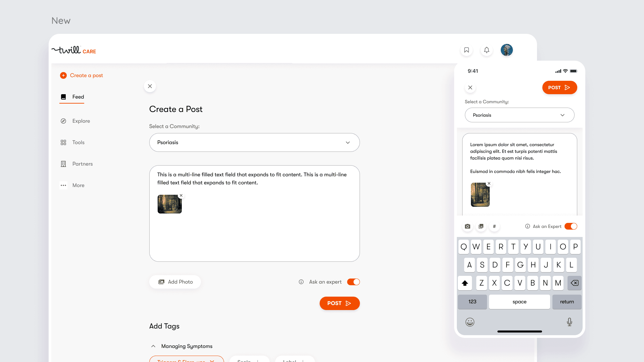Remove forest photo in desktop post
Screen dimensions: 644x362
[x=181, y=195]
